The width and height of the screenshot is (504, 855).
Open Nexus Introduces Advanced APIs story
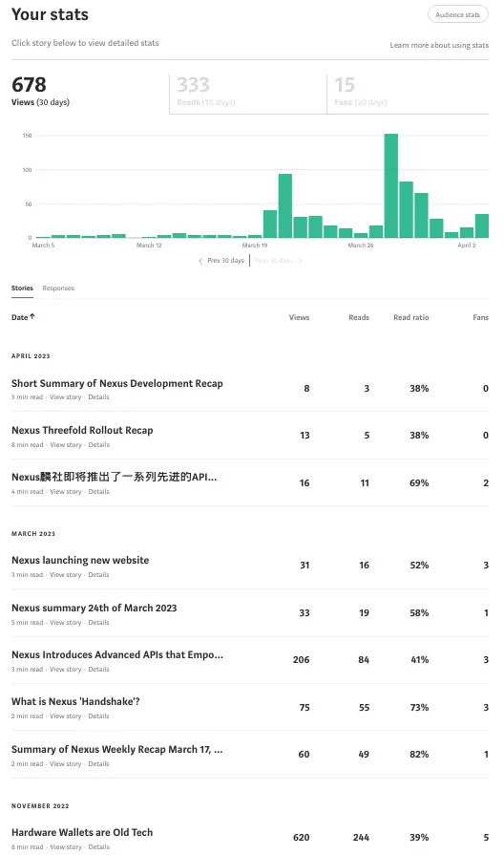pos(117,655)
